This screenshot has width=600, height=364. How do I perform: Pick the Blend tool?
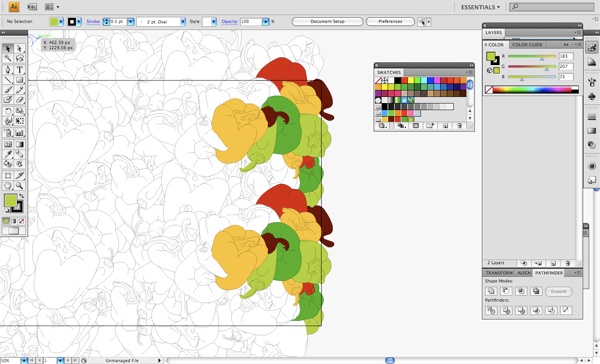click(19, 154)
